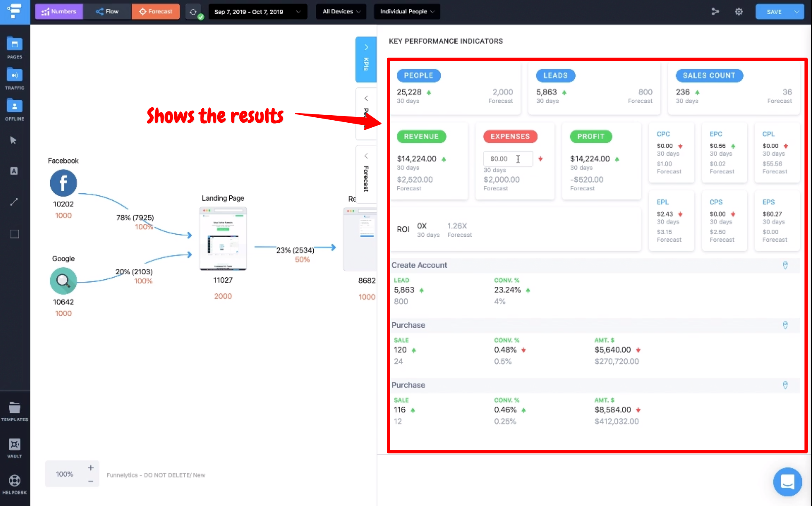The image size is (812, 506).
Task: Click the Expenses $0.00 input field
Action: [x=507, y=159]
